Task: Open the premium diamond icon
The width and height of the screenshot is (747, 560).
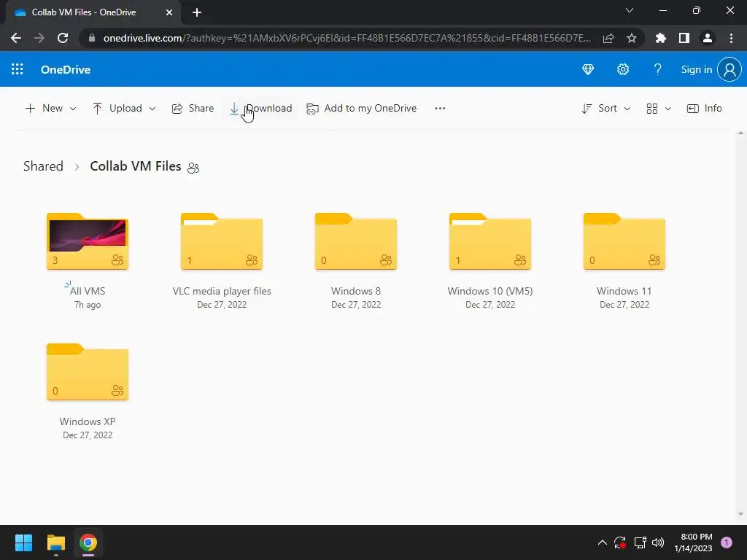Action: 588,69
